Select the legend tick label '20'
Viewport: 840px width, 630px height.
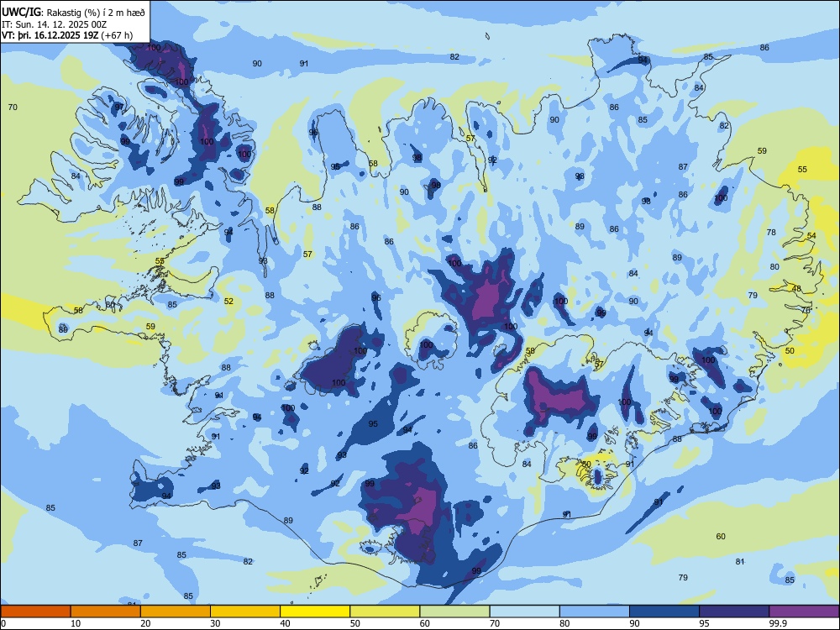tap(145, 623)
